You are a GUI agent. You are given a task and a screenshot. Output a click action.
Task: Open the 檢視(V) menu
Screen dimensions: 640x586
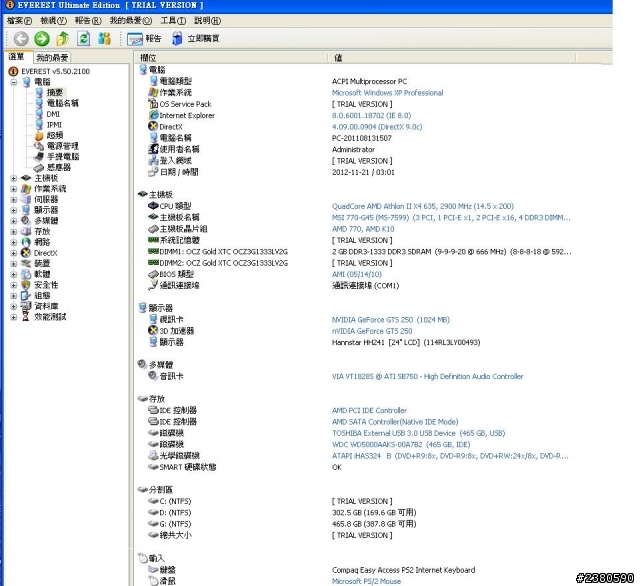(x=53, y=20)
